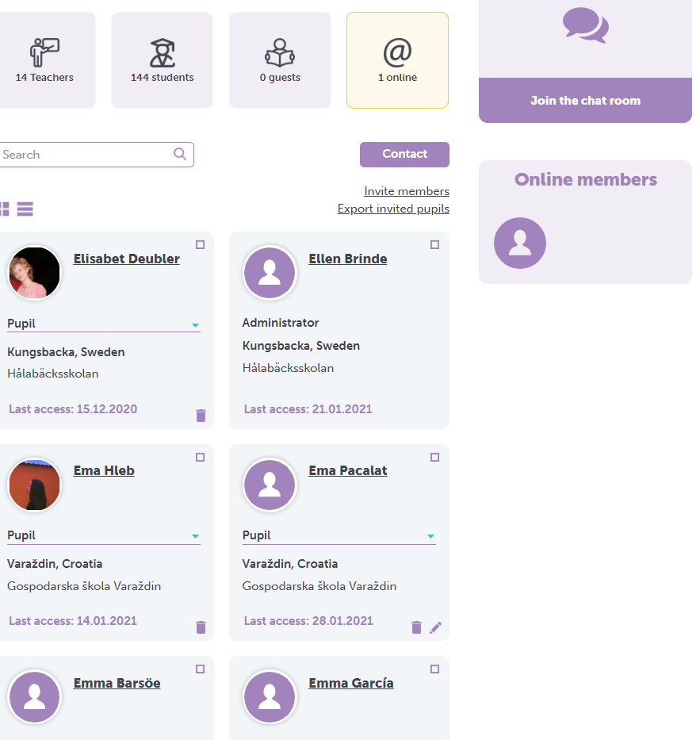Click 'Last access: 21.01.2021' text
This screenshot has height=740, width=700.
(308, 409)
